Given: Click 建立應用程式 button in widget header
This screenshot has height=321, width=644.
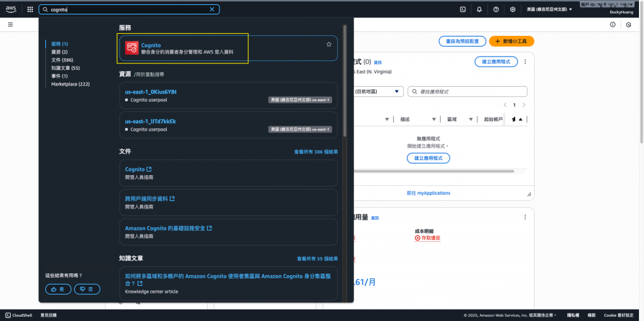Looking at the screenshot, I should click(496, 62).
